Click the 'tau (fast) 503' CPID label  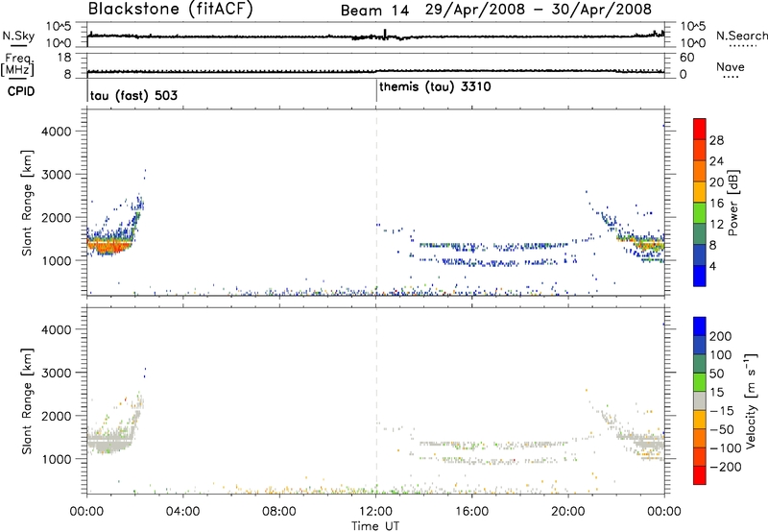pyautogui.click(x=133, y=95)
